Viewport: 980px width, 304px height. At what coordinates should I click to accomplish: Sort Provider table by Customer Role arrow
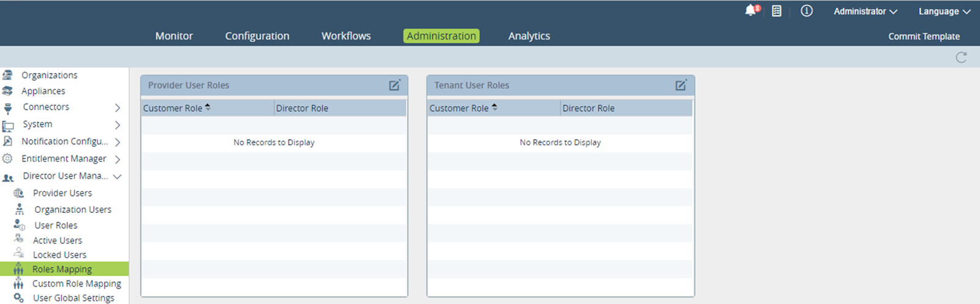point(208,108)
